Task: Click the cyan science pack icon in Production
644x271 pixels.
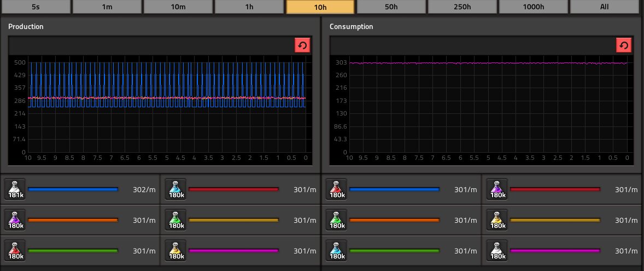Action: click(x=176, y=189)
